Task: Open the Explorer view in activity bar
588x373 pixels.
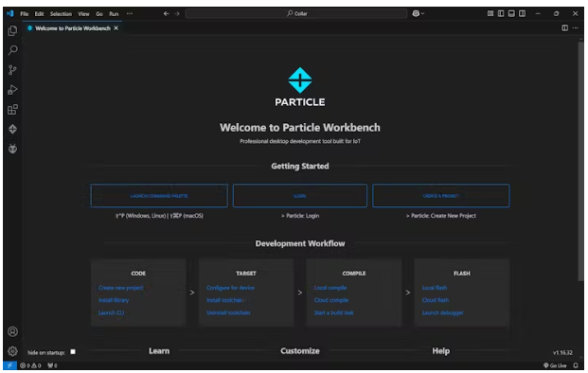Action: tap(12, 30)
